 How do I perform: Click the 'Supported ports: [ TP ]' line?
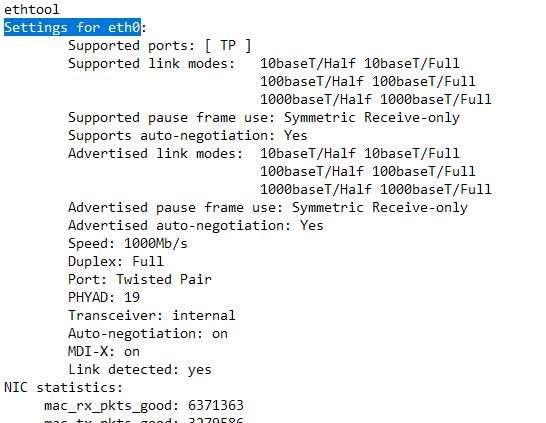tap(159, 46)
